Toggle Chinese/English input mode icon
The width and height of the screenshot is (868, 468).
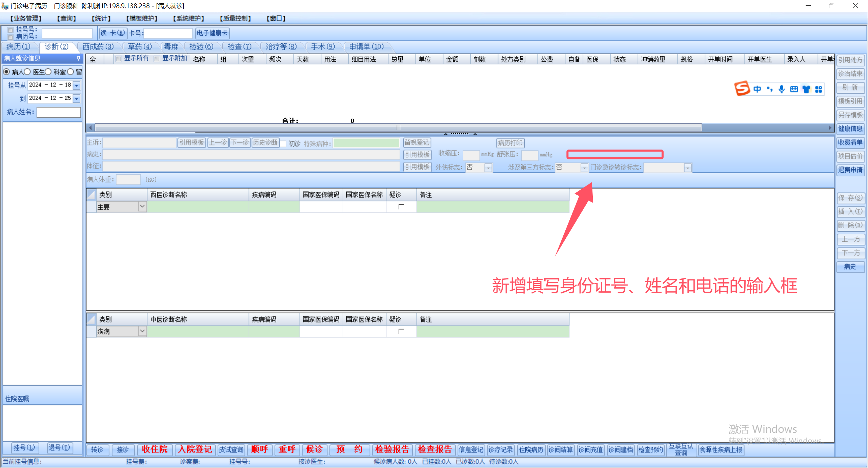click(x=757, y=89)
